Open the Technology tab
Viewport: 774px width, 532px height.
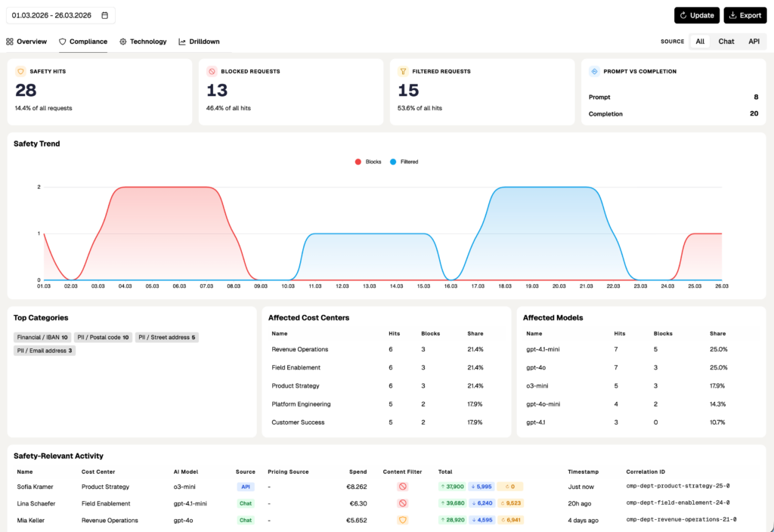[x=143, y=42]
